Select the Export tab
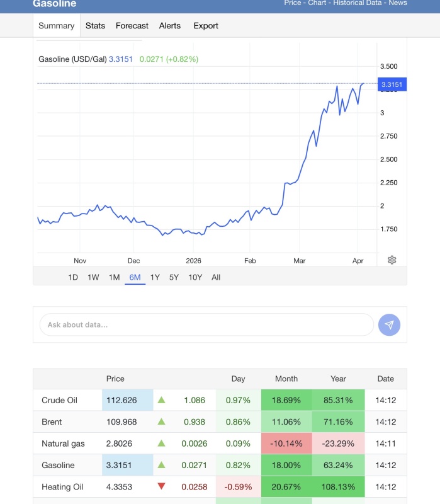This screenshot has height=504, width=440. (206, 26)
